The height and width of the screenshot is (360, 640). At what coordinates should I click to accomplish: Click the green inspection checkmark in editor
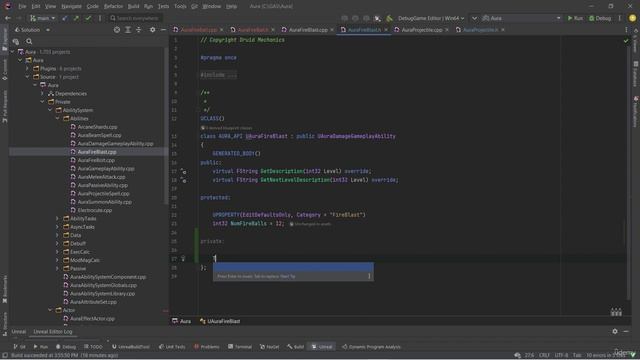point(626,40)
